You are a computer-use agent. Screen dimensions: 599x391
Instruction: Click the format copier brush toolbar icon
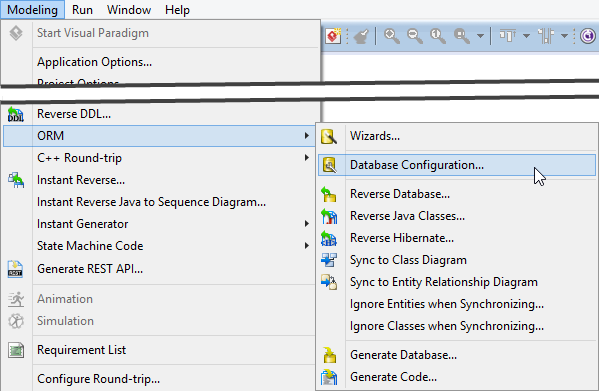point(361,36)
